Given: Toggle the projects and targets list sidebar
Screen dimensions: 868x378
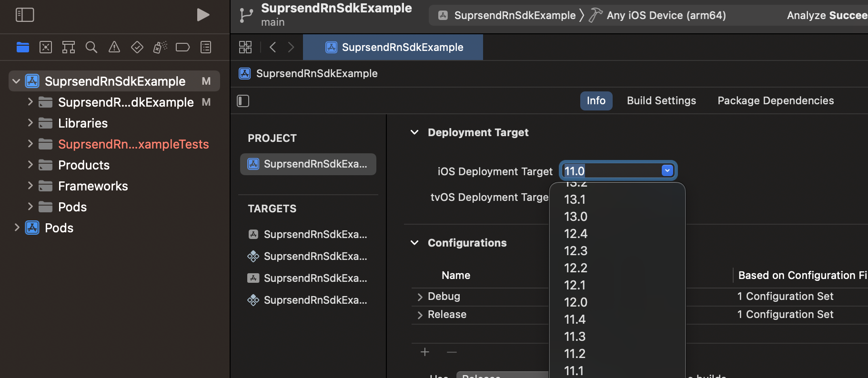Looking at the screenshot, I should (243, 101).
